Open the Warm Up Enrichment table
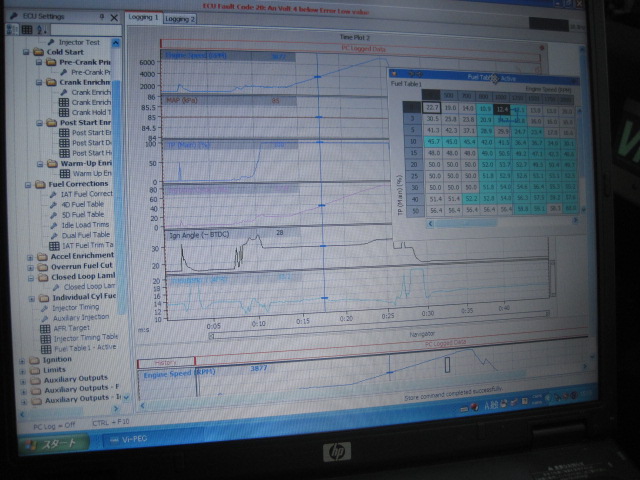Image resolution: width=640 pixels, height=480 pixels. (x=85, y=173)
